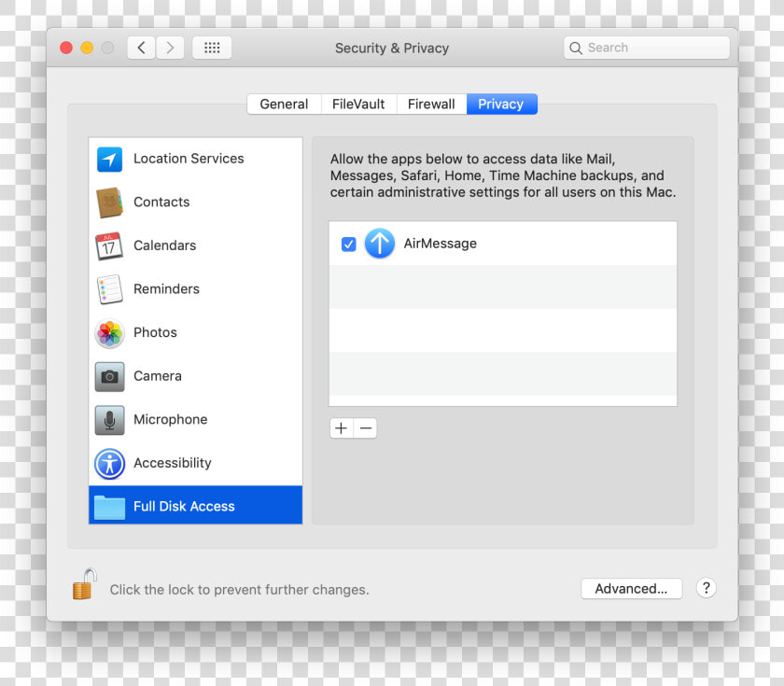784x686 pixels.
Task: Open the Advanced... settings button
Action: pos(632,589)
